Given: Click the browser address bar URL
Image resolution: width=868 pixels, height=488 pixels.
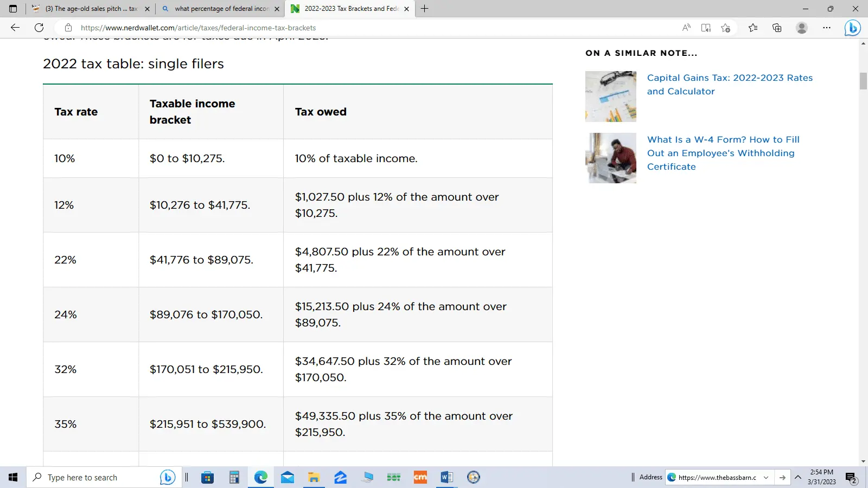Looking at the screenshot, I should coord(198,28).
